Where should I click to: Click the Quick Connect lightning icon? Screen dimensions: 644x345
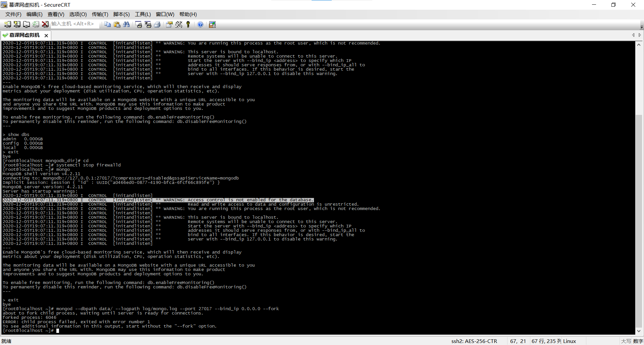pyautogui.click(x=17, y=24)
